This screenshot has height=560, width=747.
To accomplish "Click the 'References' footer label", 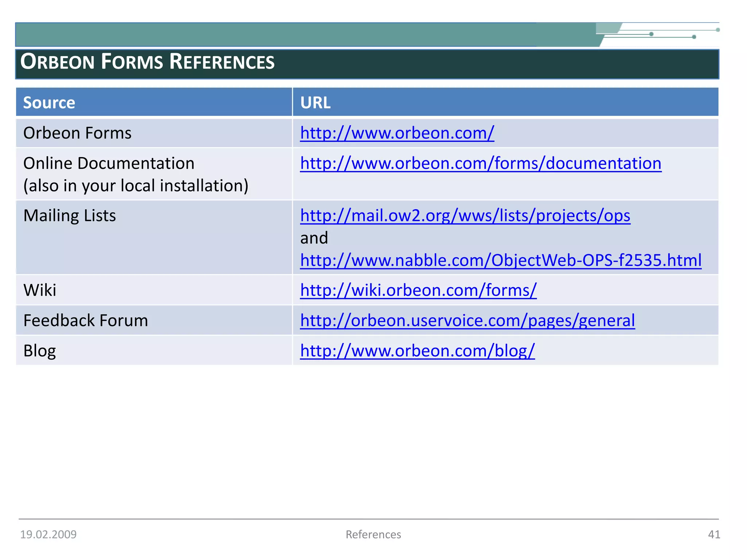I will click(x=373, y=534).
